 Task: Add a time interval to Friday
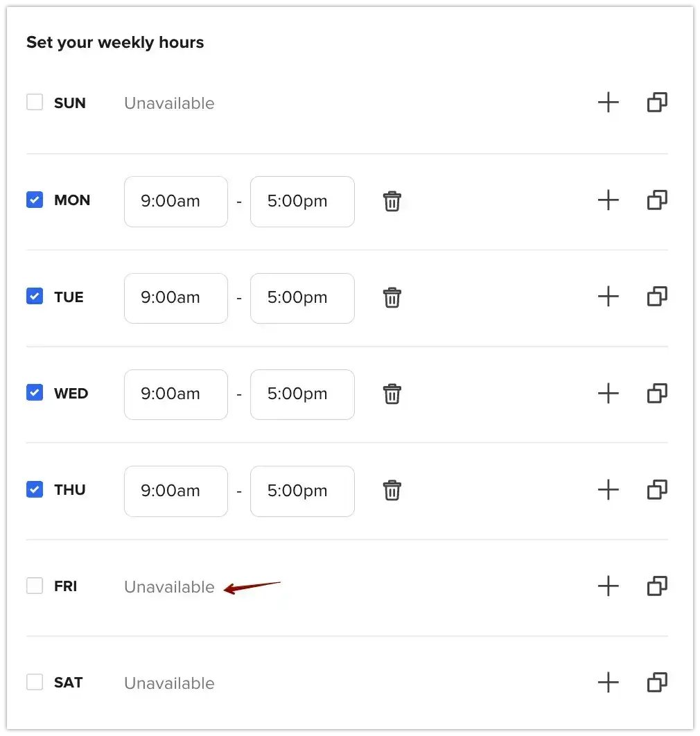coord(608,586)
